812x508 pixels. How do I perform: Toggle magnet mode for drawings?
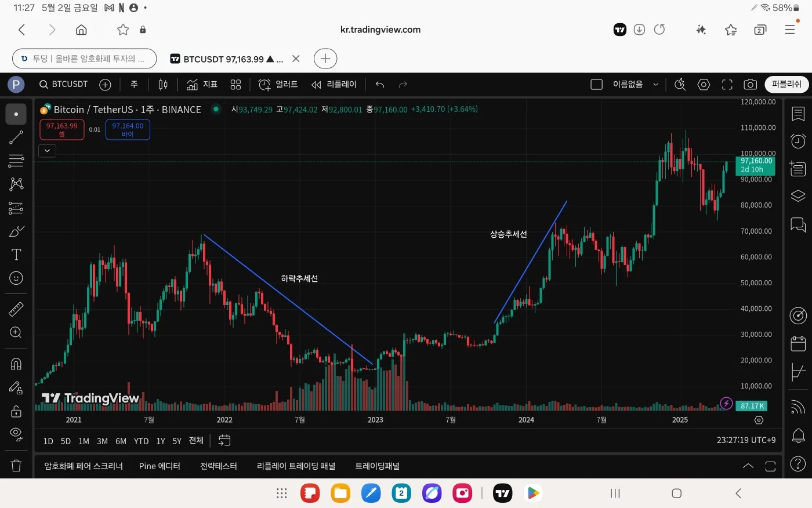[16, 364]
